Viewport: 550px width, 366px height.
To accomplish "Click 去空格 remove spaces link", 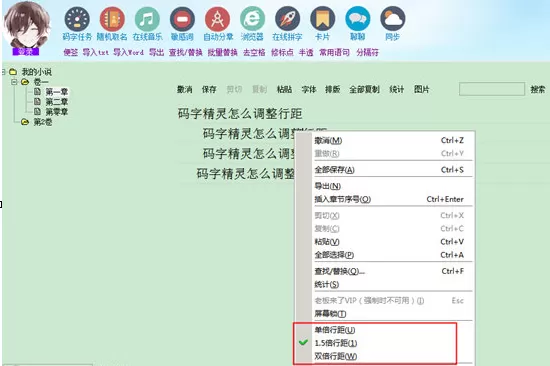I will coord(254,52).
